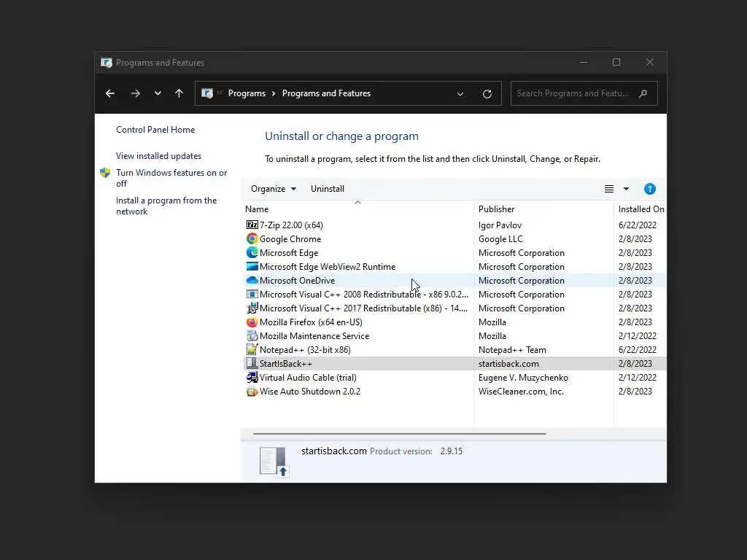Select Wise Auto Shutdown 2.0.2 name
The height and width of the screenshot is (560, 747).
coord(309,392)
